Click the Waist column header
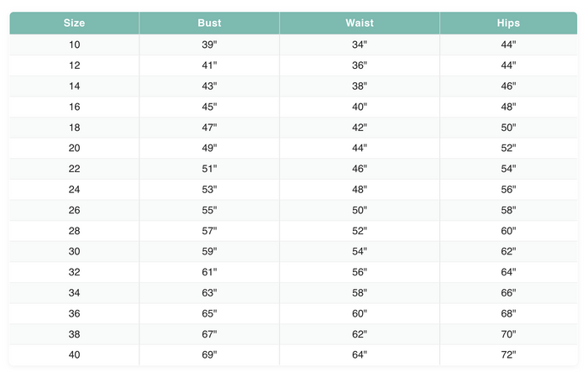 [x=360, y=24]
